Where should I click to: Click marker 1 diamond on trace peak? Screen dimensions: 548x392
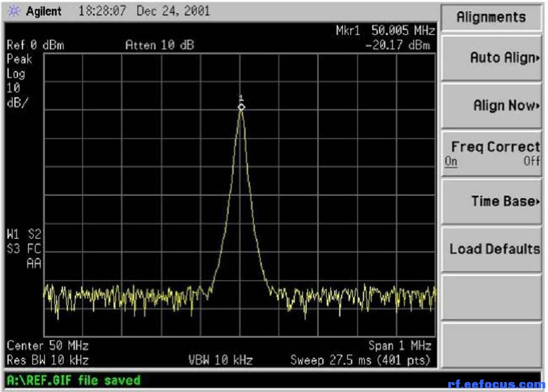click(241, 107)
